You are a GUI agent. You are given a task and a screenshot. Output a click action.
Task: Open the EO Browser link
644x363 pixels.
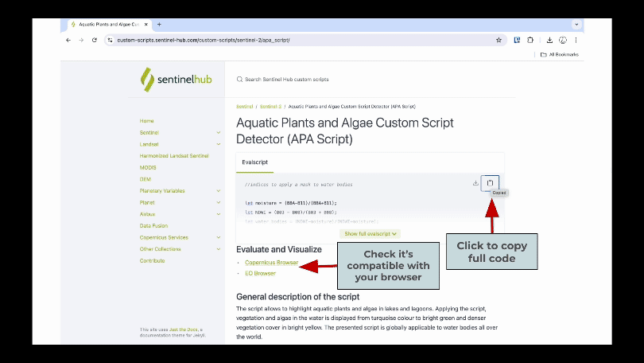(261, 273)
